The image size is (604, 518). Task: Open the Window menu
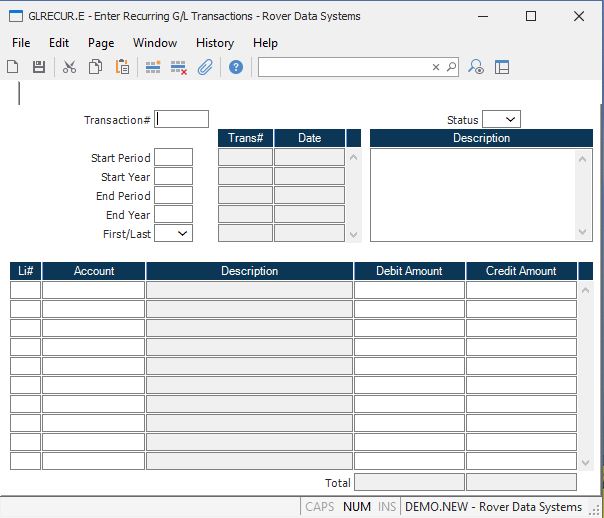click(155, 43)
